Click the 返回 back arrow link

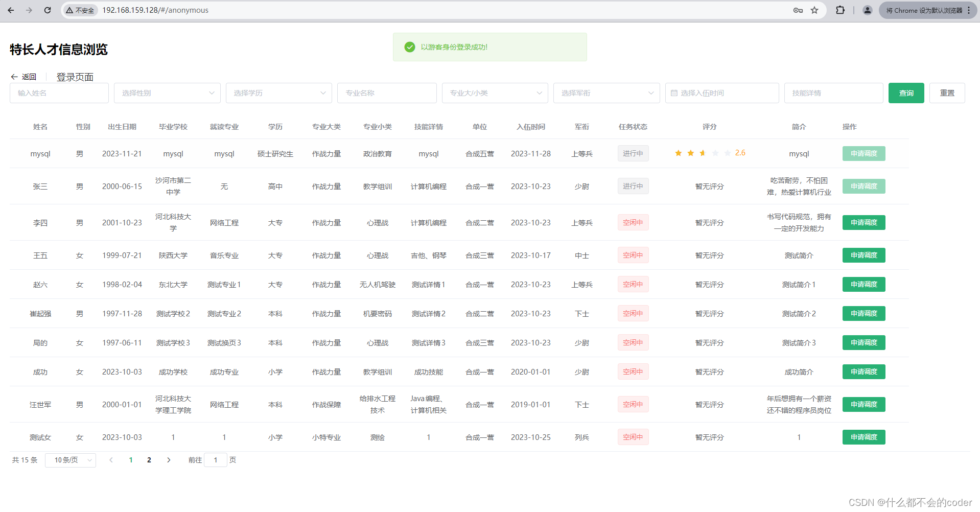pos(24,77)
